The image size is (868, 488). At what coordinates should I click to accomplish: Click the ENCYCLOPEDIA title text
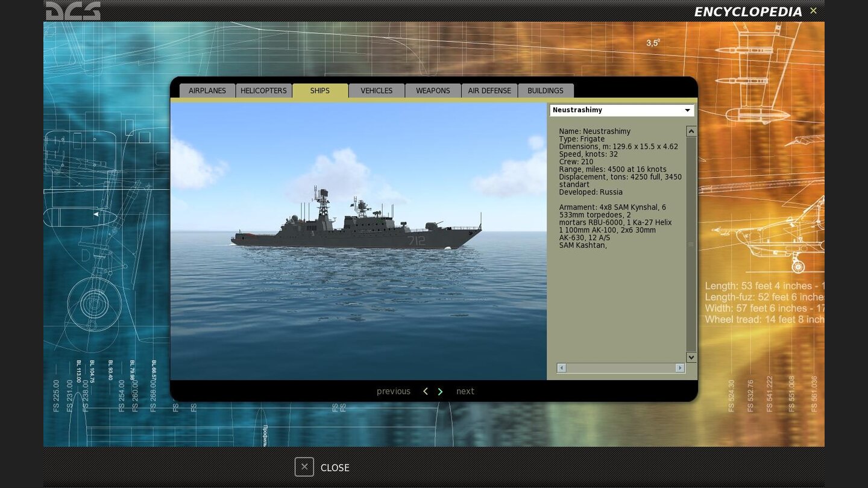coord(748,11)
